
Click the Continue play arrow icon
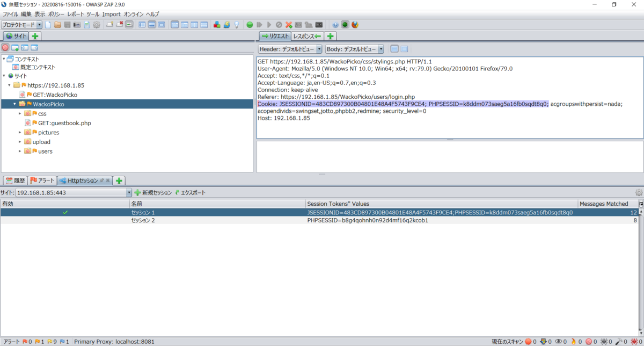[269, 25]
